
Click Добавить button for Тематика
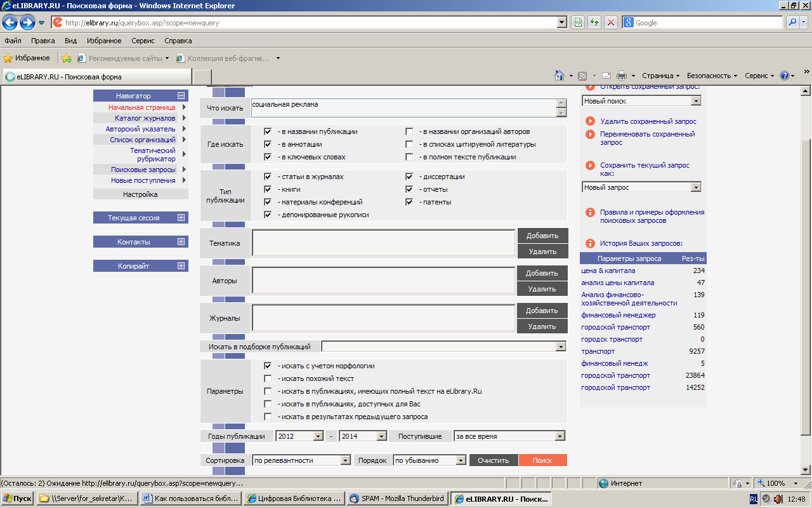click(x=542, y=236)
